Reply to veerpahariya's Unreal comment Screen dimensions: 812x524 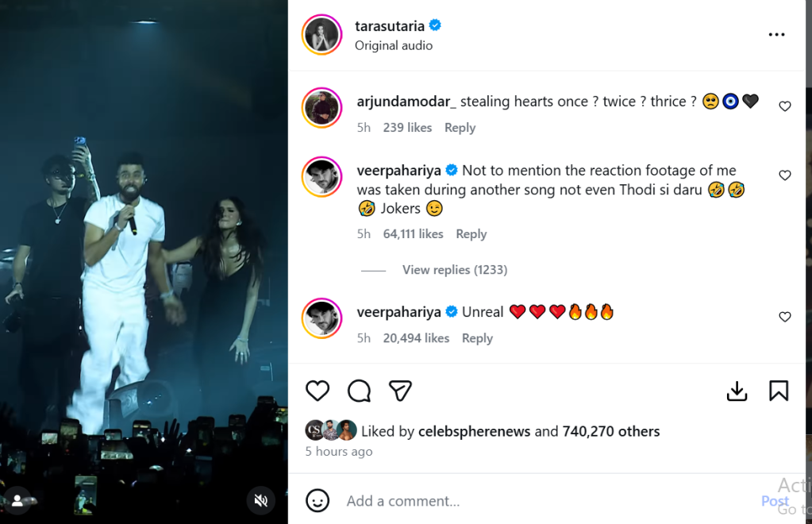click(x=477, y=338)
